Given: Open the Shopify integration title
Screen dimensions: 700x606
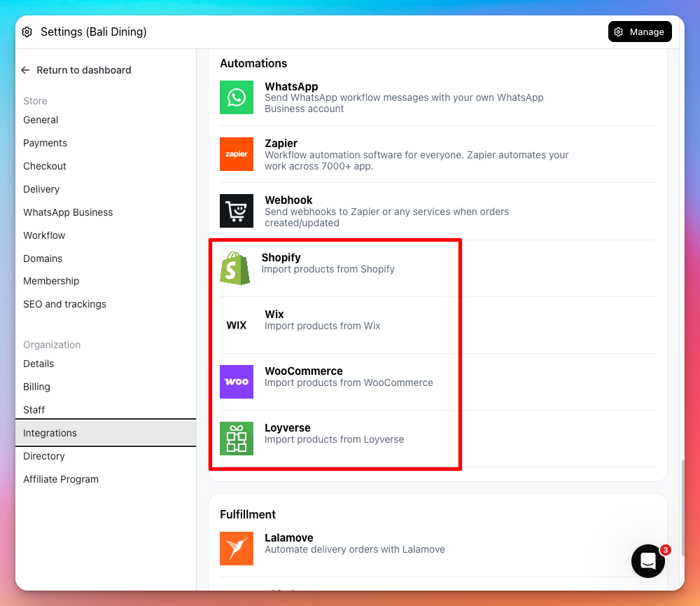Looking at the screenshot, I should click(281, 257).
